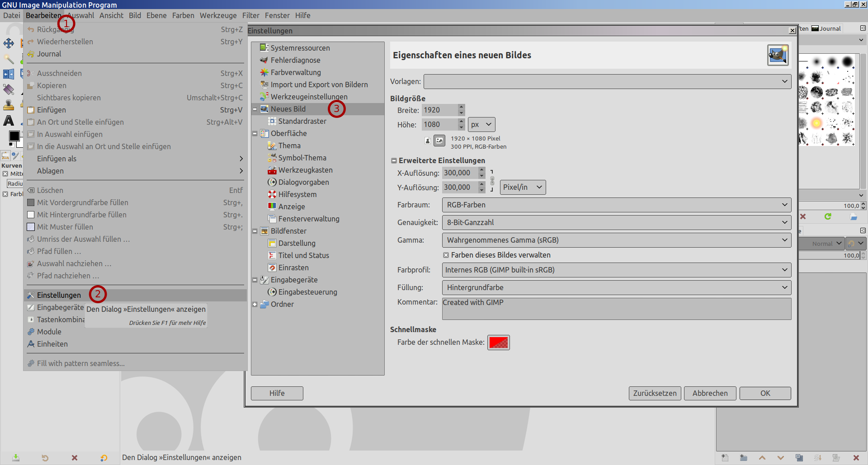
Task: Choose Einheiten in the Bearbeiten menu
Action: pos(135,344)
